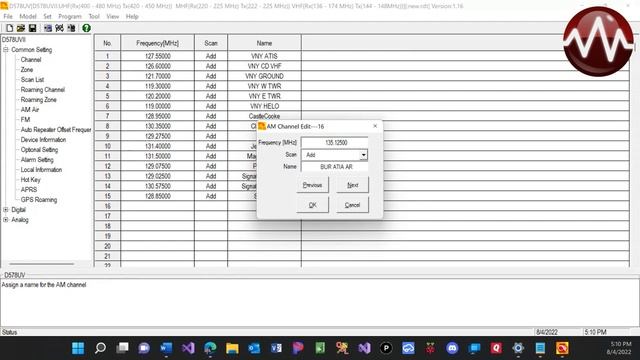This screenshot has height=360, width=640.
Task: Select Scan List in the tree
Action: pos(32,80)
